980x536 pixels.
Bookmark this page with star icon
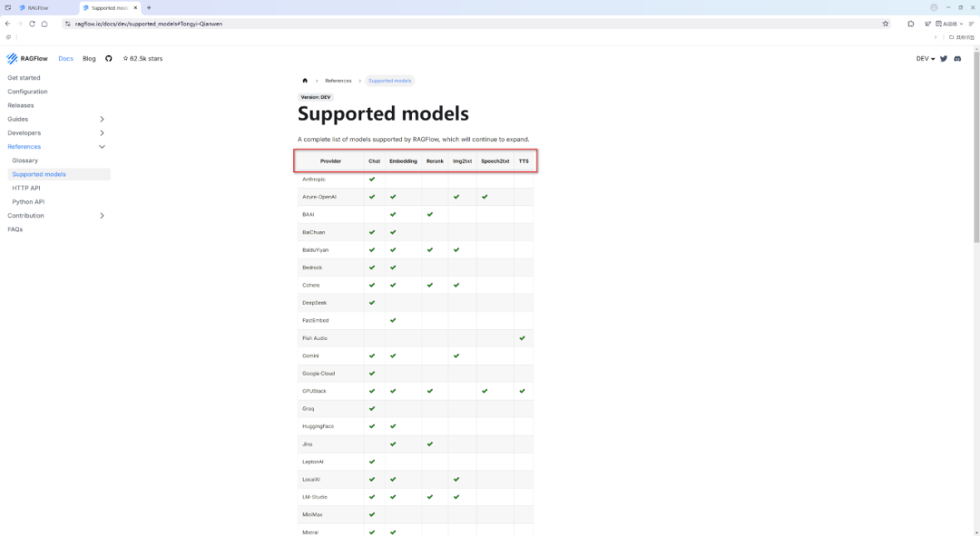pos(886,24)
